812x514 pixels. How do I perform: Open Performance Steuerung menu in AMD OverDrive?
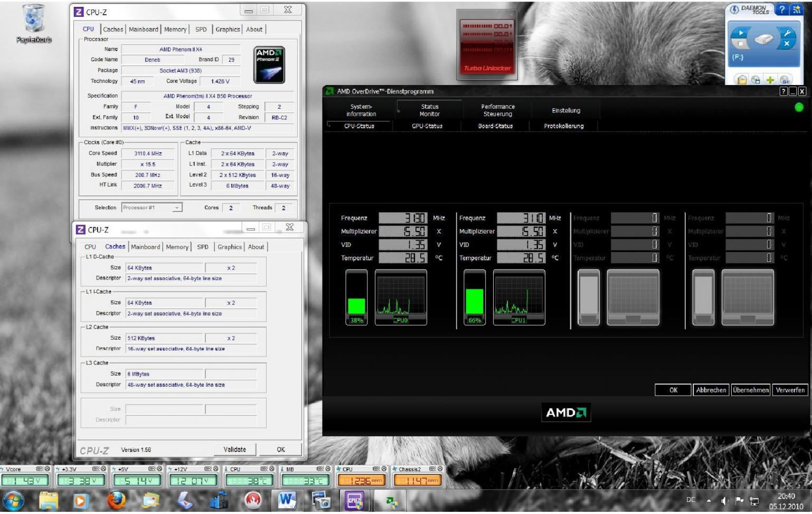coord(498,110)
